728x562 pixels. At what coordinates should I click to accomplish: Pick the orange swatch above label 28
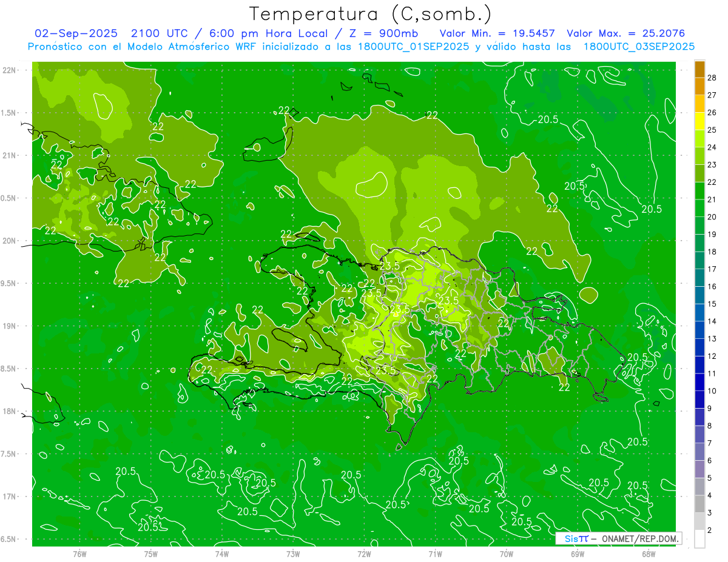point(699,70)
